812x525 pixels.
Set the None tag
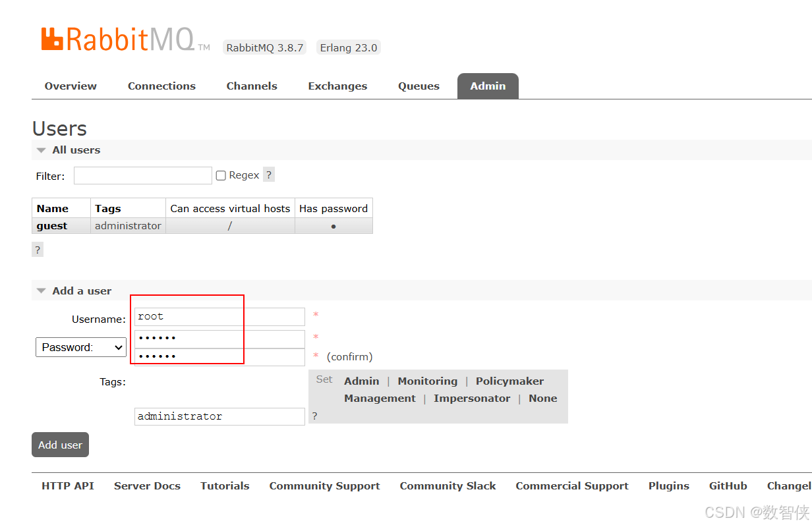coord(542,398)
